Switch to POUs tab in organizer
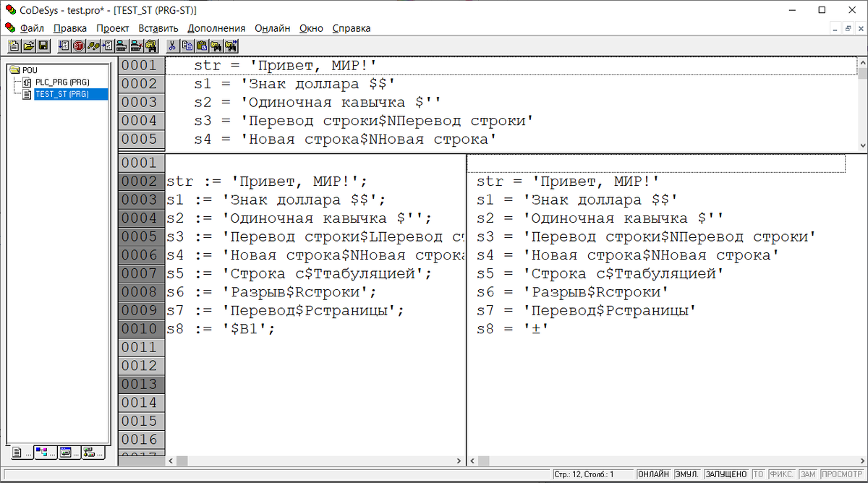868x483 pixels. (22, 453)
